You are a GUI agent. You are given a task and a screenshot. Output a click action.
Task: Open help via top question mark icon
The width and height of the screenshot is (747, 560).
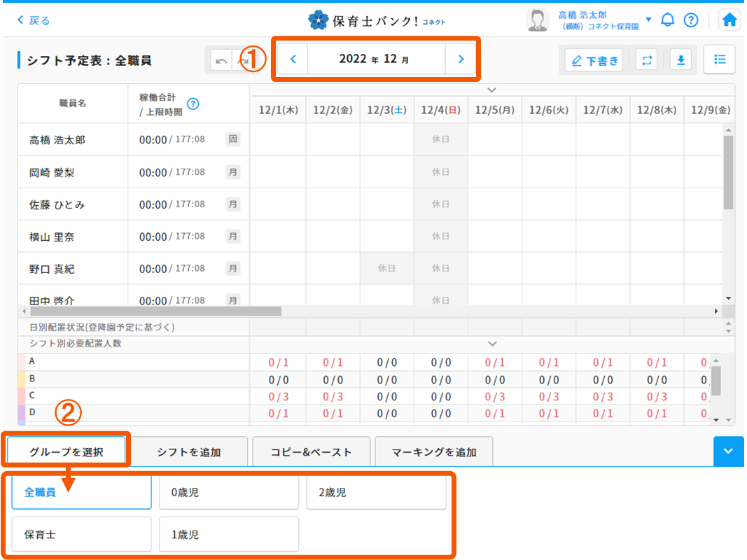coord(691,20)
